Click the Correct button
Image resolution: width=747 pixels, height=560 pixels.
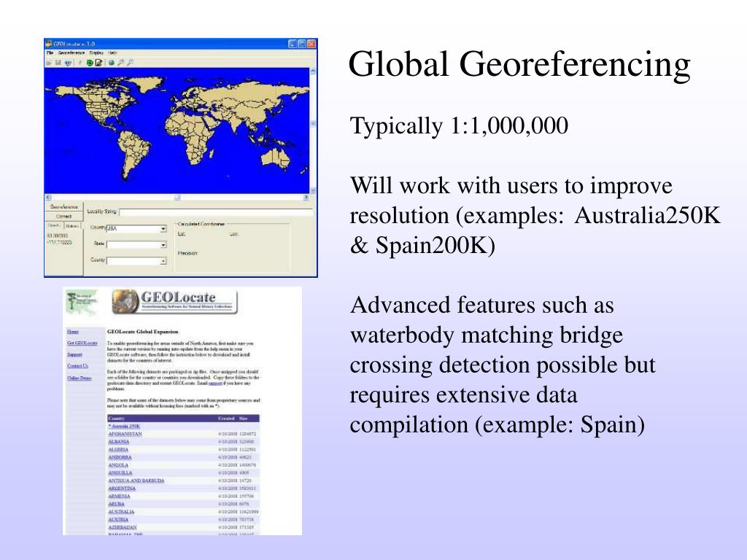(64, 216)
